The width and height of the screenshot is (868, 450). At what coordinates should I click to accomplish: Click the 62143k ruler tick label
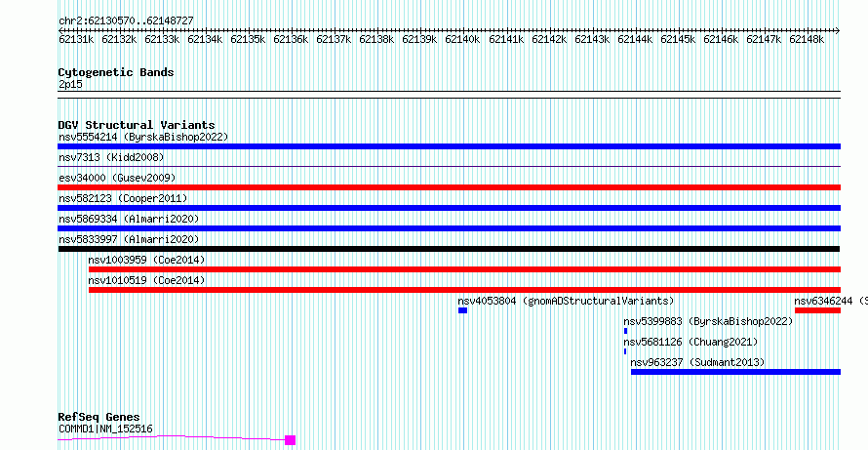point(592,40)
